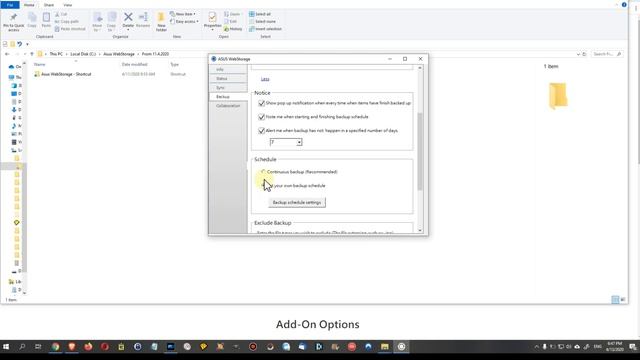The height and width of the screenshot is (360, 640).
Task: Select Continuous backup (Recommended) radio
Action: pyautogui.click(x=263, y=172)
